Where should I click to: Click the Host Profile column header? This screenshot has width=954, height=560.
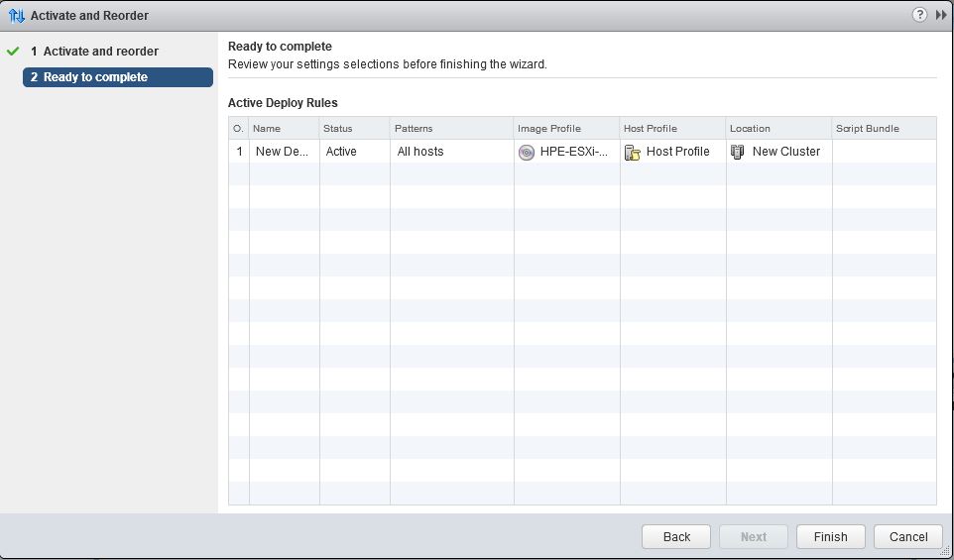(x=672, y=128)
